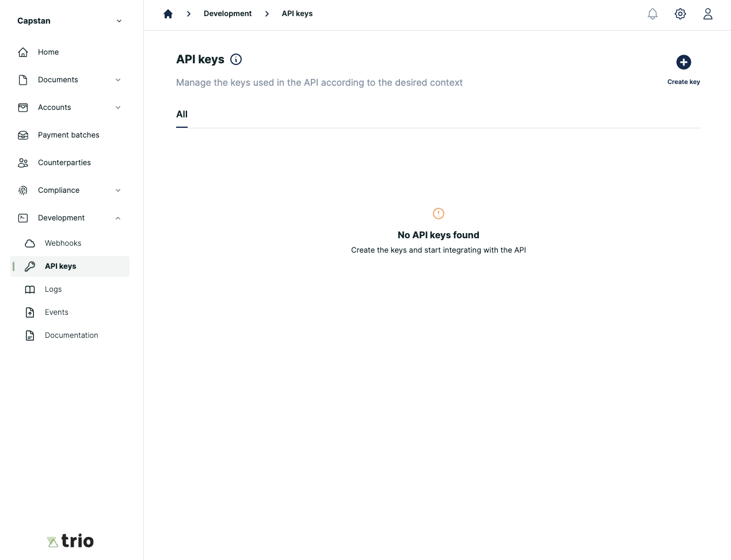Click the Accounts wallet icon

click(23, 108)
